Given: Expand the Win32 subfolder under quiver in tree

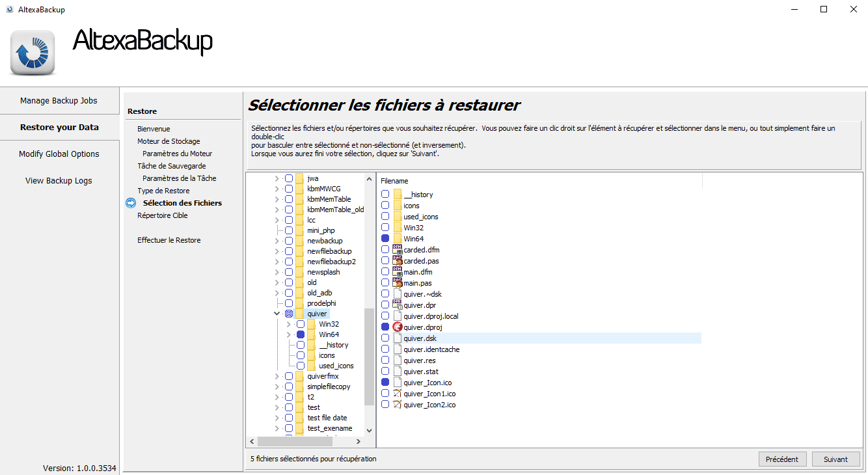Looking at the screenshot, I should (x=289, y=324).
